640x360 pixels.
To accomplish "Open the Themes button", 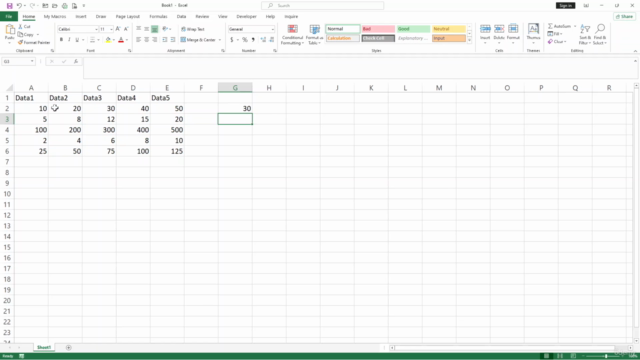I will (x=533, y=33).
